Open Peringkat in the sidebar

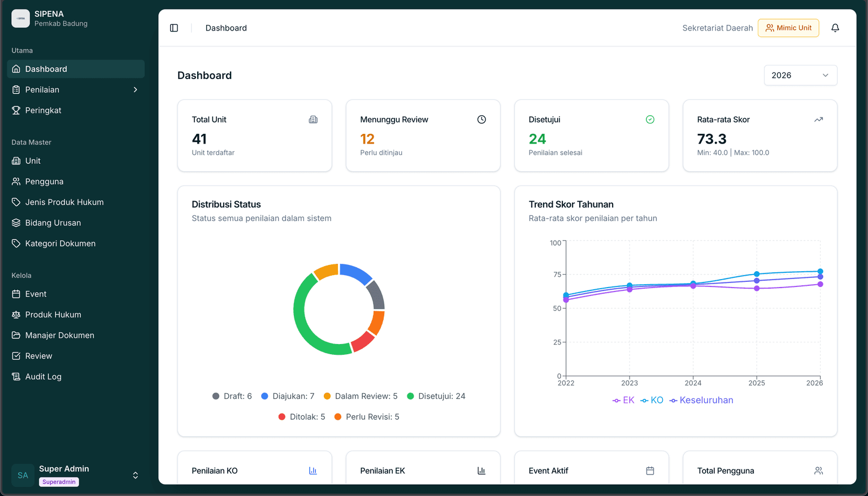43,110
